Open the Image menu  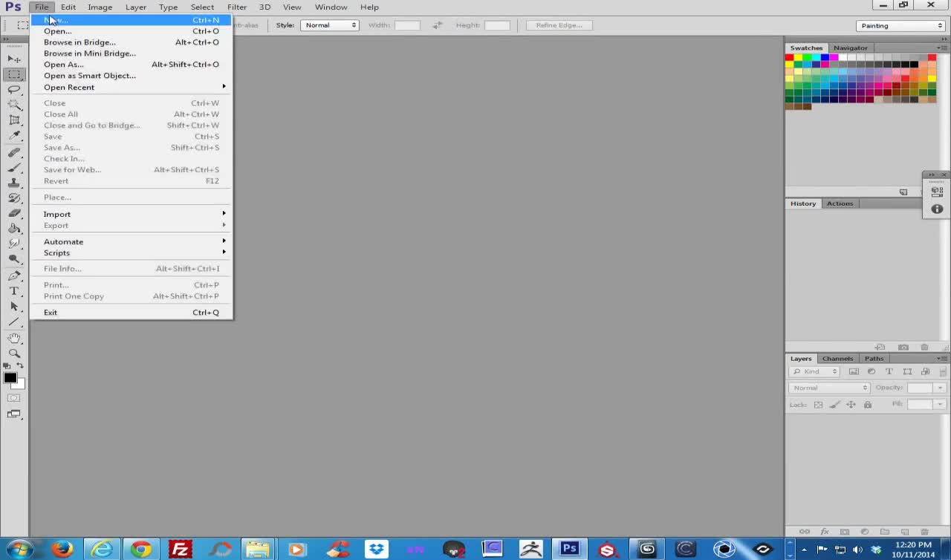pos(100,7)
